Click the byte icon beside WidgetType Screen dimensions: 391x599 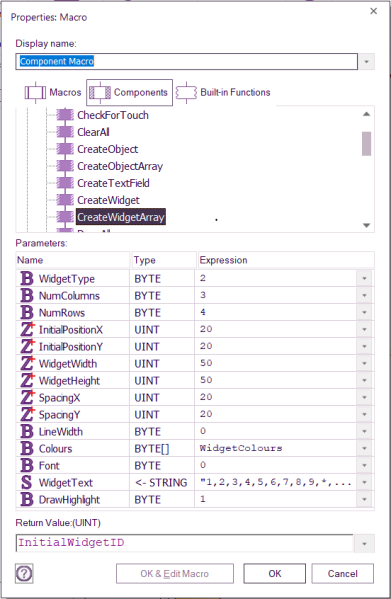point(27,278)
